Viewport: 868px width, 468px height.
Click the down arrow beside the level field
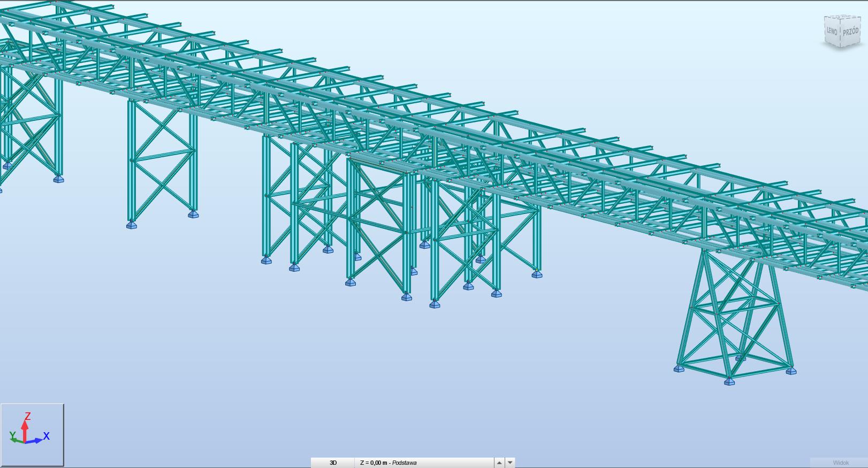point(510,463)
